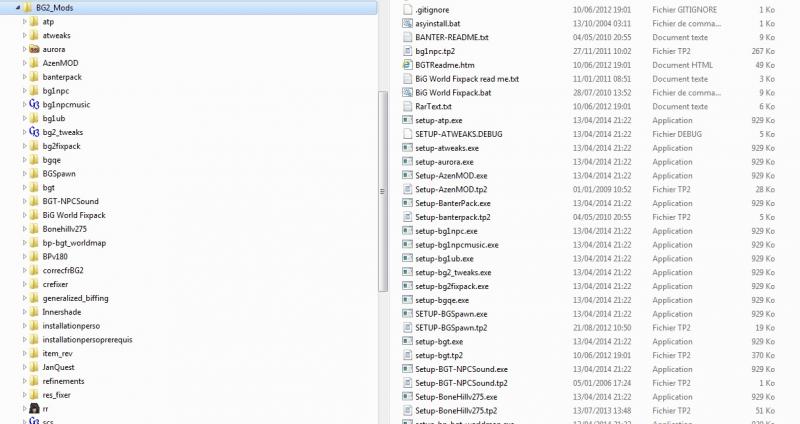The height and width of the screenshot is (424, 800).
Task: Expand the banterpack folder node
Action: coord(24,77)
